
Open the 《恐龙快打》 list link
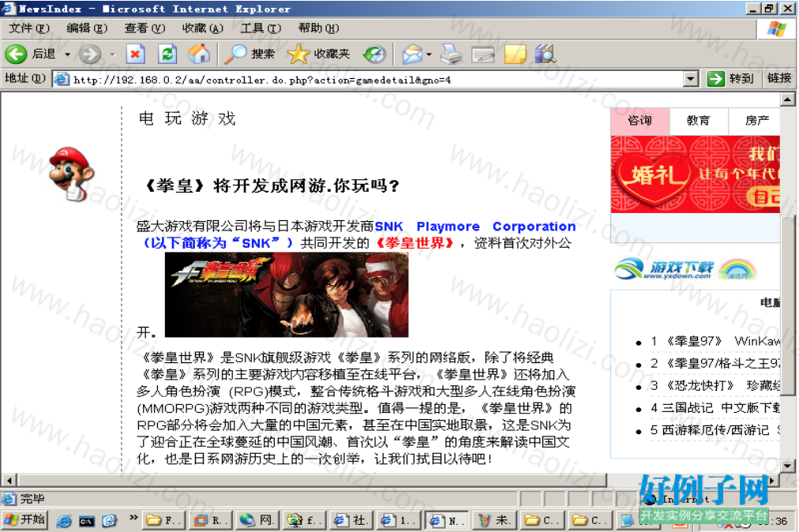coord(715,385)
